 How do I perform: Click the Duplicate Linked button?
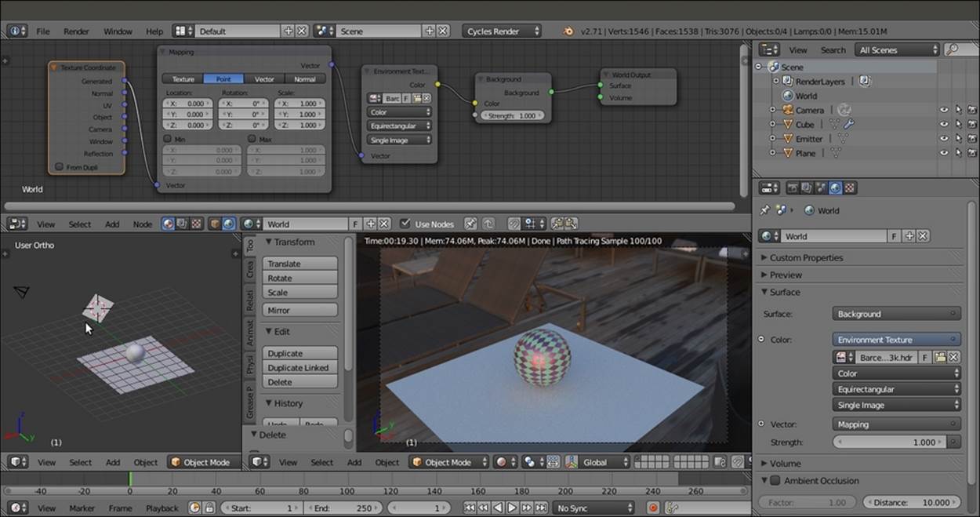299,368
